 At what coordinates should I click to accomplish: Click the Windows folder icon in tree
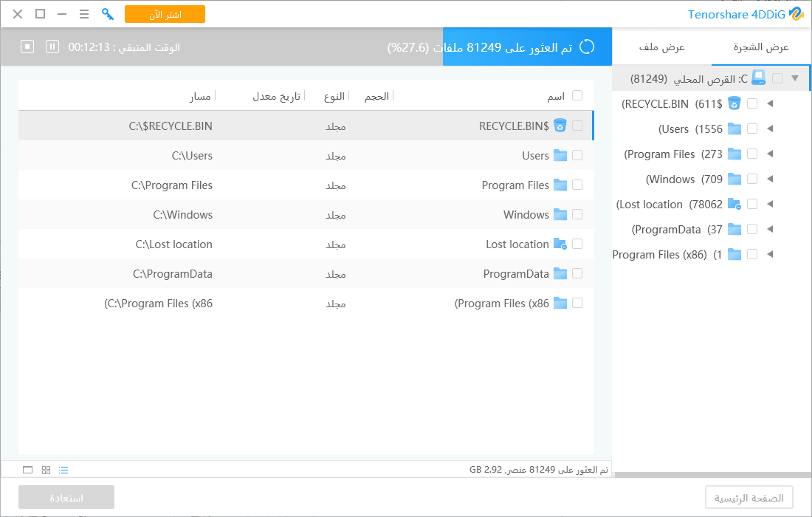[734, 179]
